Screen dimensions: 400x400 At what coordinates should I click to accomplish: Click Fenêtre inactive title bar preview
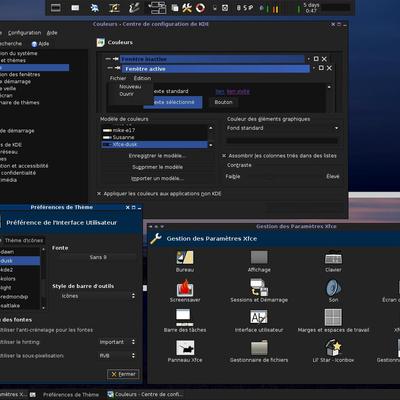click(212, 59)
